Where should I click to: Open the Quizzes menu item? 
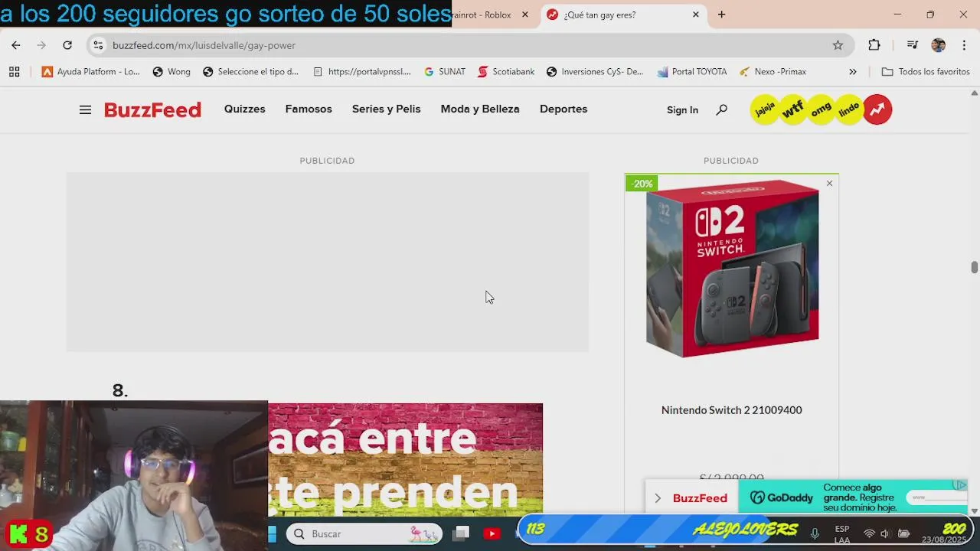pyautogui.click(x=244, y=109)
